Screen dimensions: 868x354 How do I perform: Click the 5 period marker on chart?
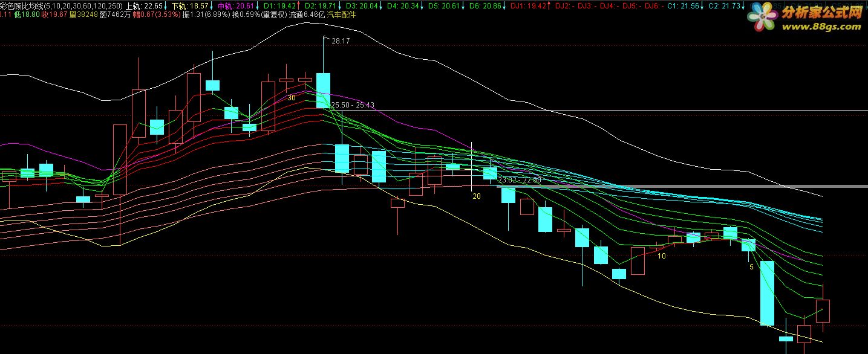click(x=751, y=266)
